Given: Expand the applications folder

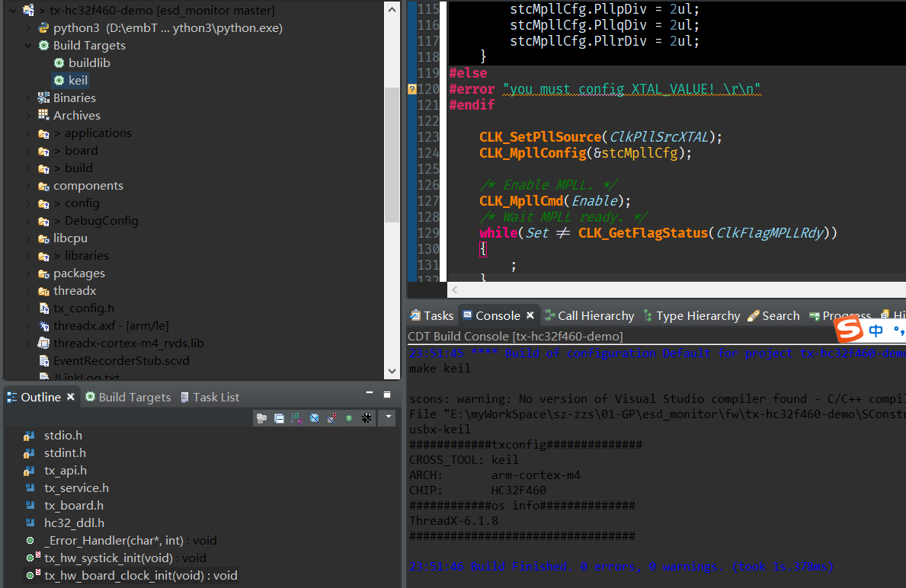Looking at the screenshot, I should pyautogui.click(x=27, y=133).
